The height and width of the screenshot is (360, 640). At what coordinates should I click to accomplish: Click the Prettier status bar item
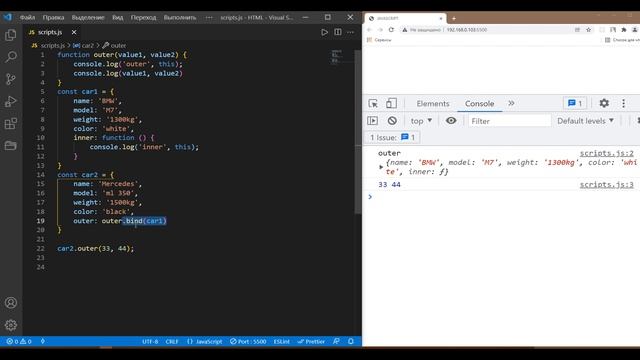pos(311,341)
